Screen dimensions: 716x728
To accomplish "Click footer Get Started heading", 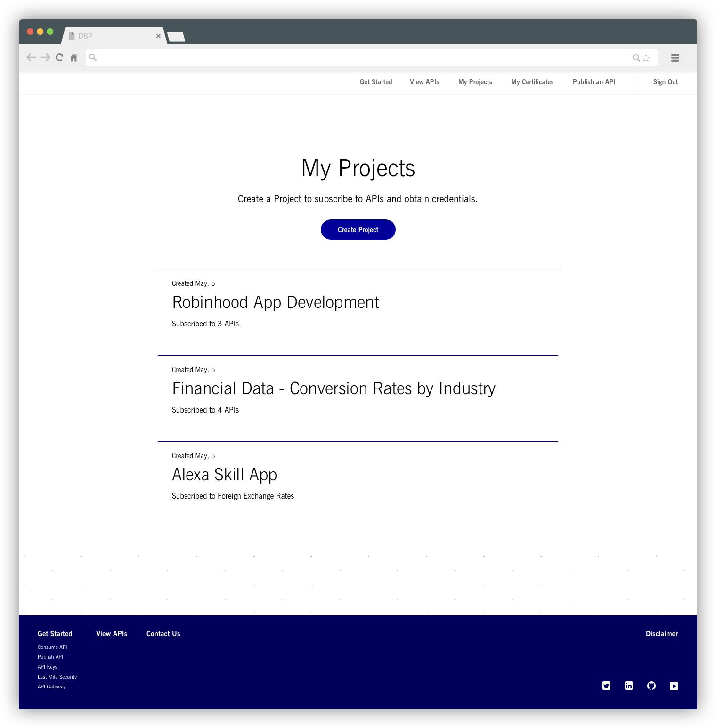I will tap(55, 634).
